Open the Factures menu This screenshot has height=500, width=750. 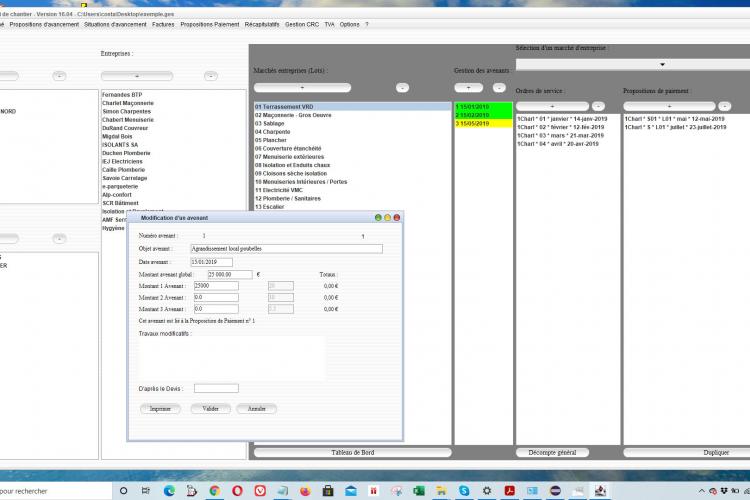[x=163, y=24]
